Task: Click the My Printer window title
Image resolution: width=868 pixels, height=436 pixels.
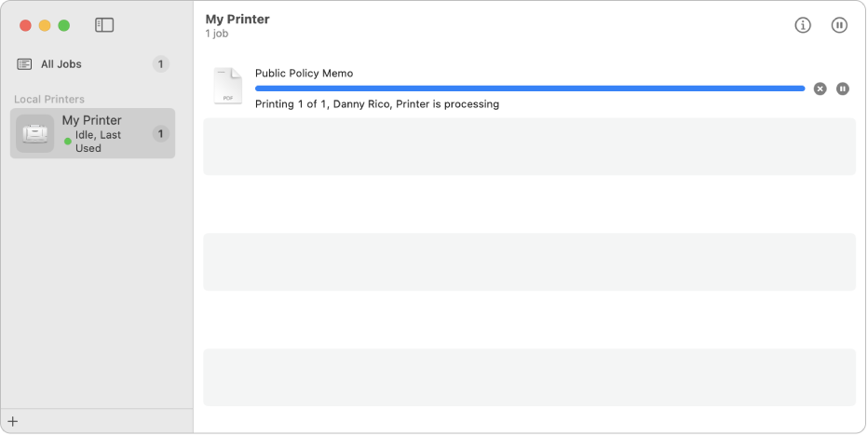Action: click(x=237, y=19)
